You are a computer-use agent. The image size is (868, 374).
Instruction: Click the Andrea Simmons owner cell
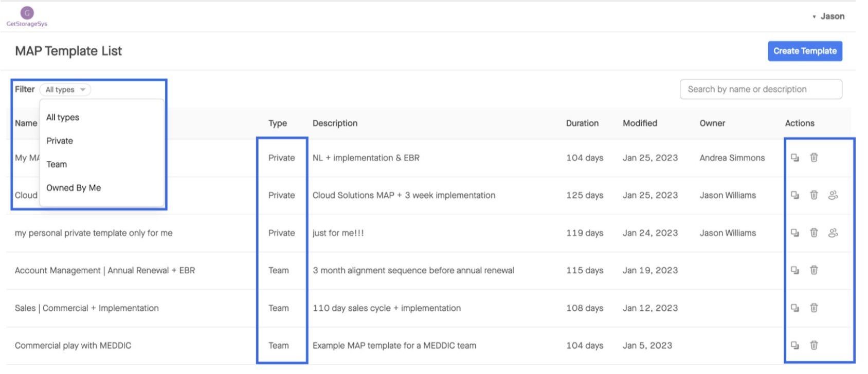click(732, 158)
